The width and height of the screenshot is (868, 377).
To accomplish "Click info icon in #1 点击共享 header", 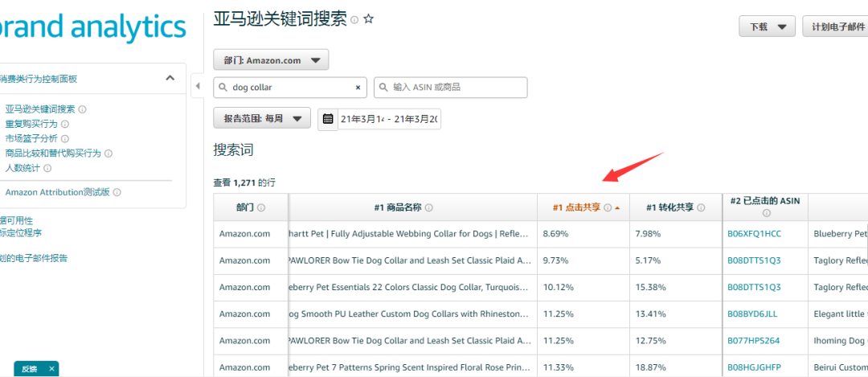I will pyautogui.click(x=608, y=207).
